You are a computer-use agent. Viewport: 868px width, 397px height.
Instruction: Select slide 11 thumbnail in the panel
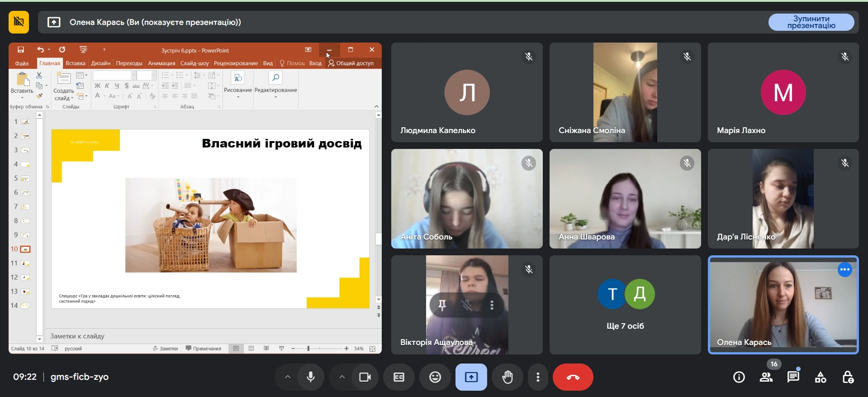point(25,263)
